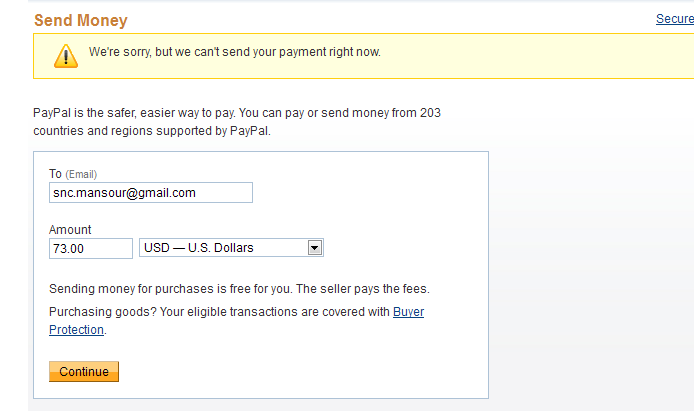This screenshot has width=694, height=411.
Task: Click the Amount label
Action: pyautogui.click(x=70, y=230)
